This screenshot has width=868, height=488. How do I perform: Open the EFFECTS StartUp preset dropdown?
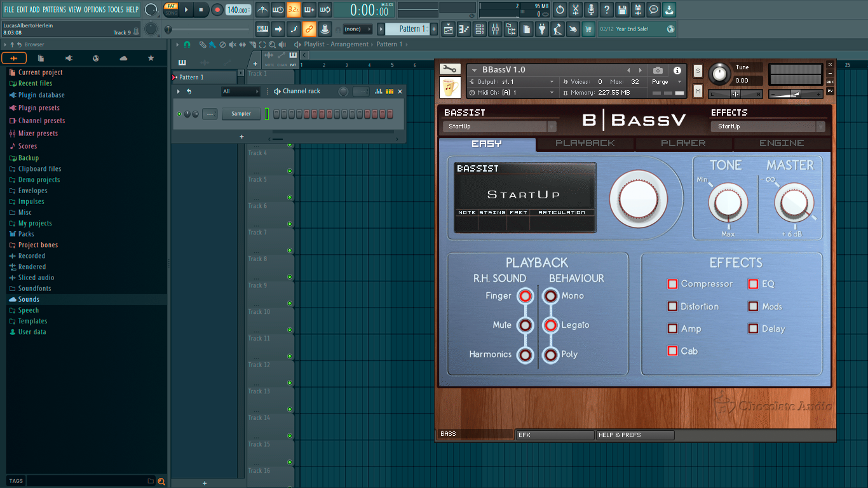768,126
